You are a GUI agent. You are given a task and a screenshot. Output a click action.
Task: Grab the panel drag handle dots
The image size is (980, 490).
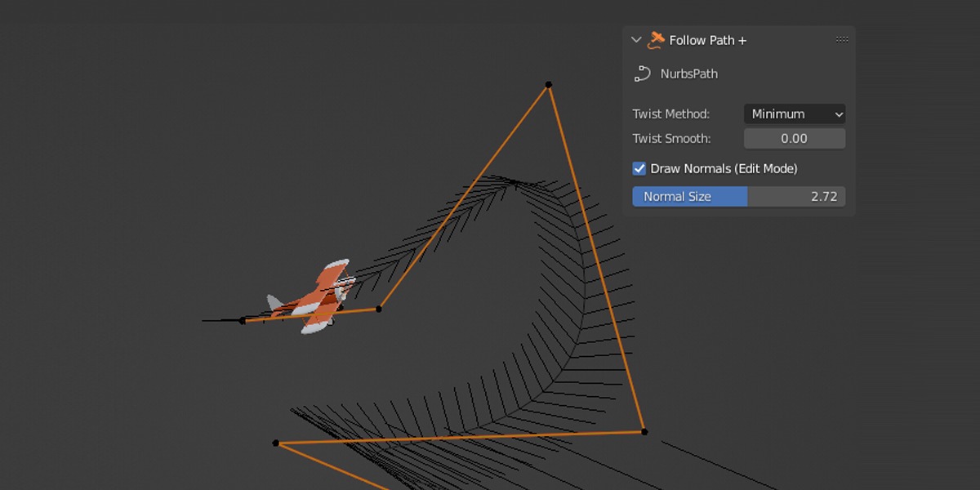841,40
